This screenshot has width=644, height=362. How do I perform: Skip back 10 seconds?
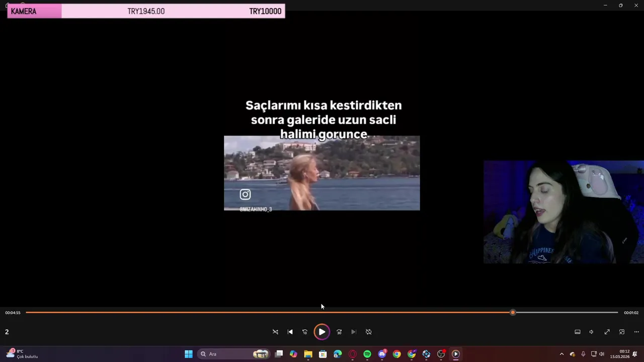[x=305, y=332]
